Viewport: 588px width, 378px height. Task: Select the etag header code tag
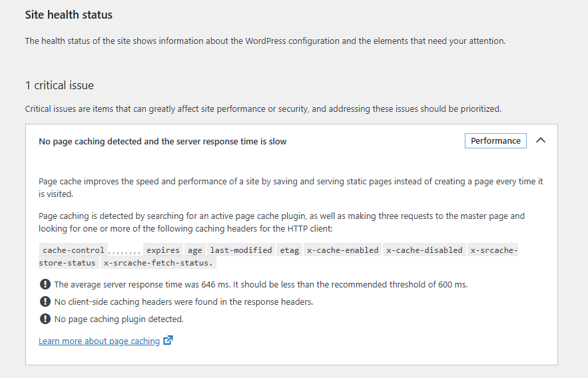click(x=290, y=250)
